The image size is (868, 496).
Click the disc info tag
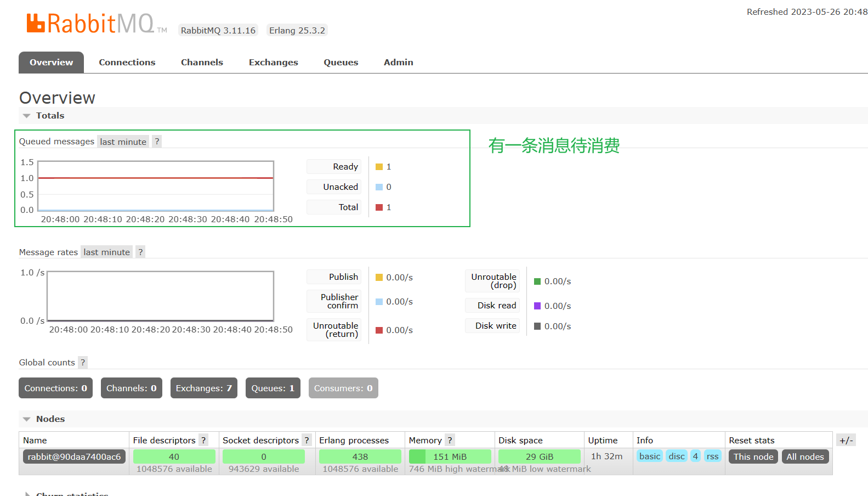click(677, 456)
